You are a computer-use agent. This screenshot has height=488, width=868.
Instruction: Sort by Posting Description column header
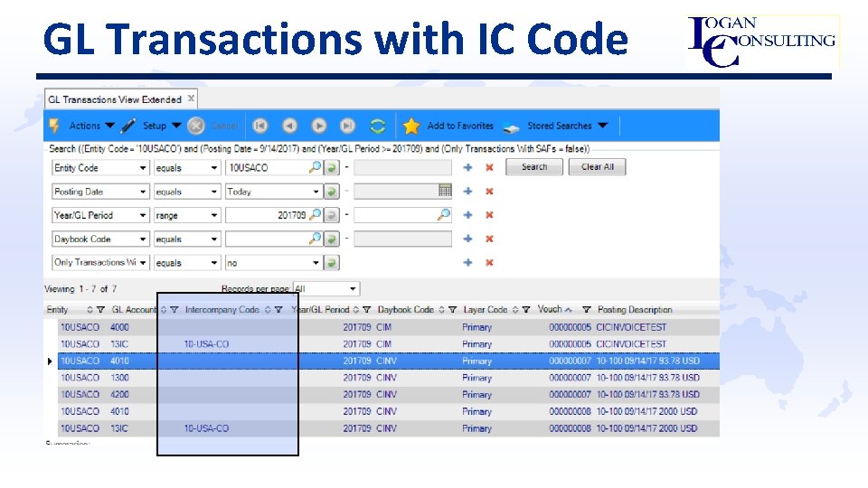point(635,310)
